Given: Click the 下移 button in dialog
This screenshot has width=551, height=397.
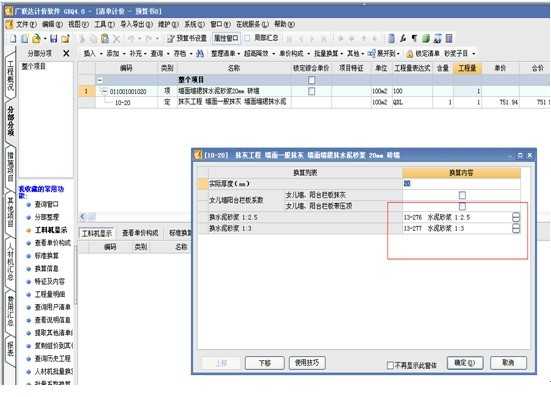Looking at the screenshot, I should pyautogui.click(x=264, y=363).
